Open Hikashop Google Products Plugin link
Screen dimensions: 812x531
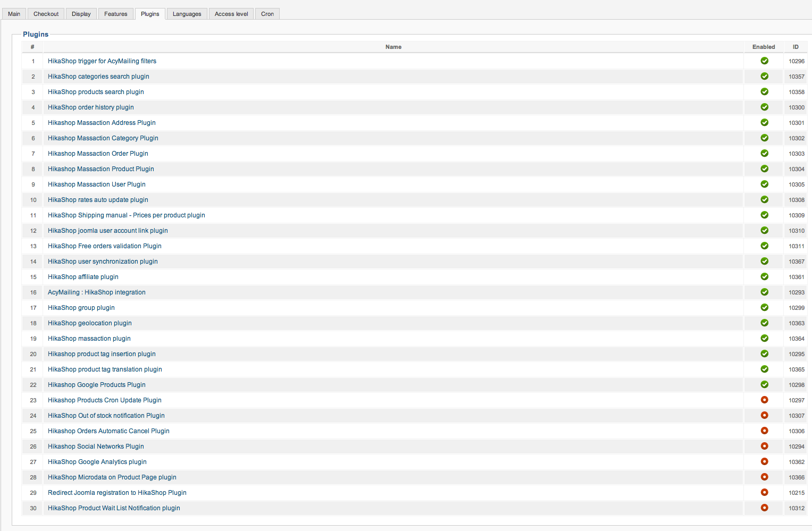(97, 385)
